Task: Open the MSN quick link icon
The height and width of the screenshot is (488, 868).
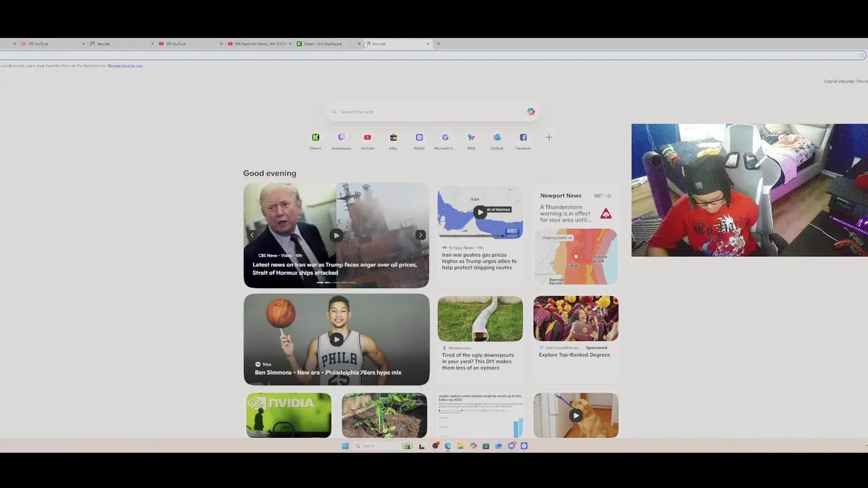Action: click(x=471, y=138)
